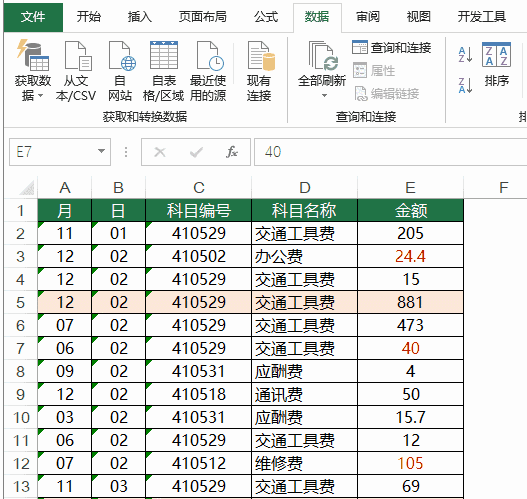Select row 7 header
Viewport: 527px width, 499px height.
[x=21, y=348]
